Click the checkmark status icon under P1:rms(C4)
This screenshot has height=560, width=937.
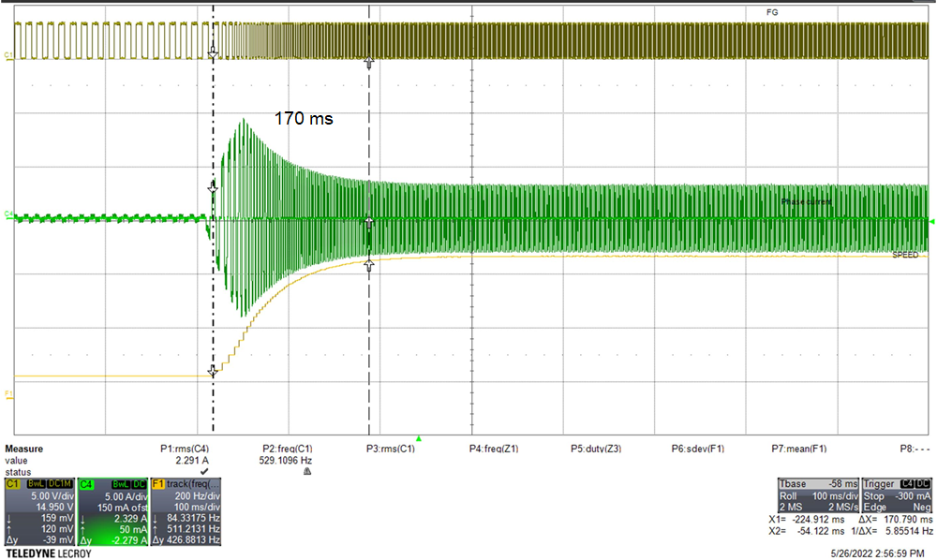204,469
